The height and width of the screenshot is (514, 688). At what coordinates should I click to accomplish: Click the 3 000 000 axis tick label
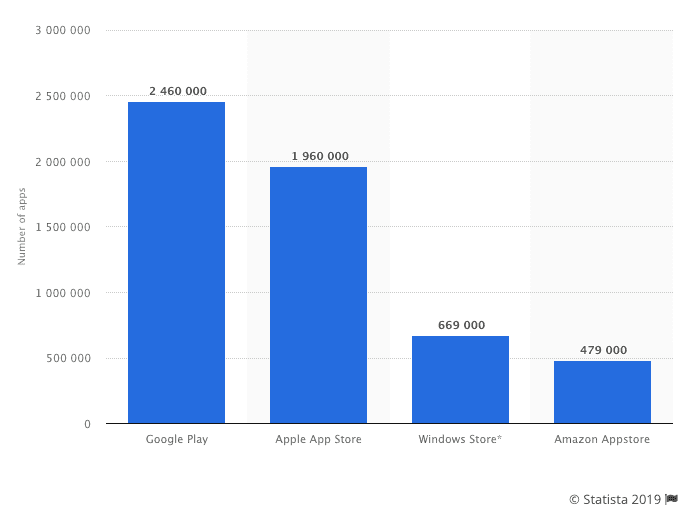tap(63, 30)
